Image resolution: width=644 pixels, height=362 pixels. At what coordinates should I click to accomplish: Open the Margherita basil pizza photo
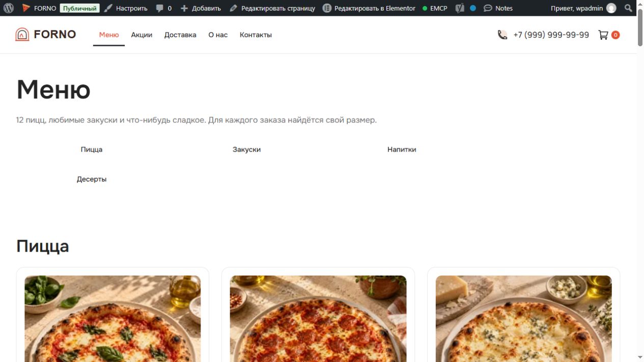(x=113, y=319)
